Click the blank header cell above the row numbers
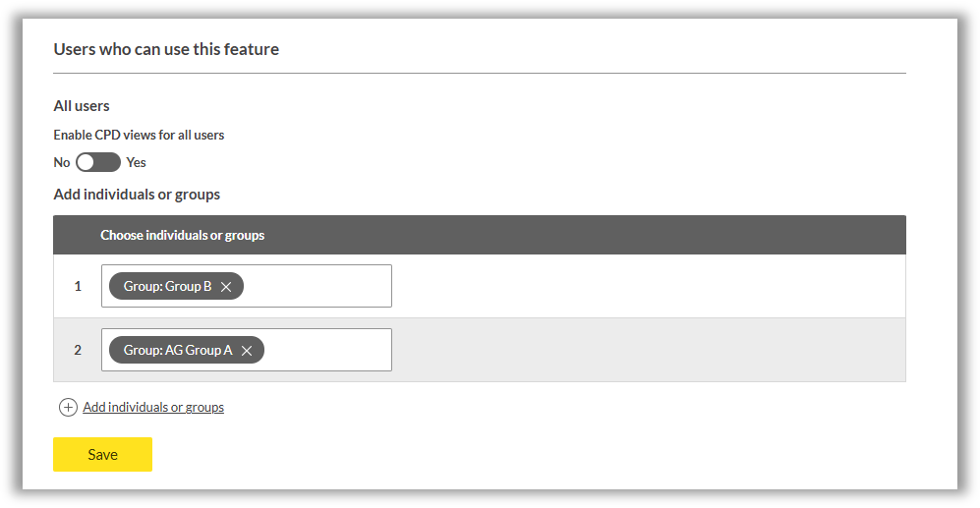Viewport: 980px width, 508px height. [77, 236]
